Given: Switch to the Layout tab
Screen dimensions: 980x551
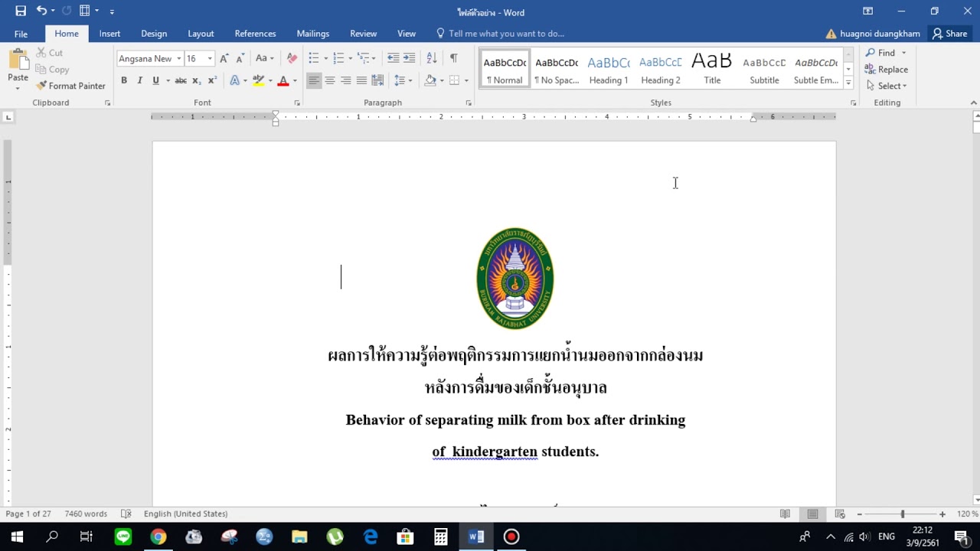Looking at the screenshot, I should point(201,34).
